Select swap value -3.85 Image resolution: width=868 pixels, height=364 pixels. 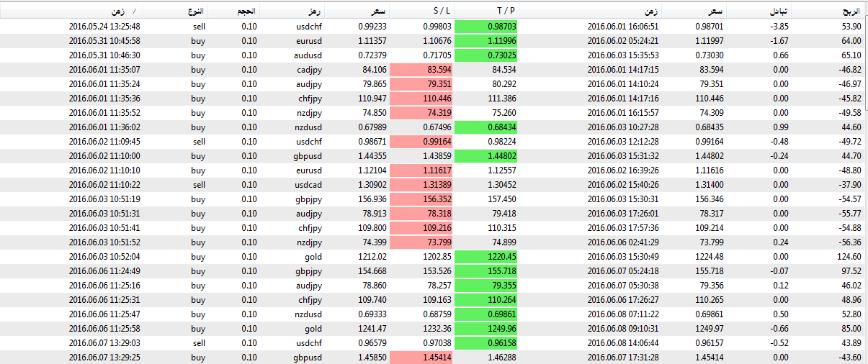(779, 27)
